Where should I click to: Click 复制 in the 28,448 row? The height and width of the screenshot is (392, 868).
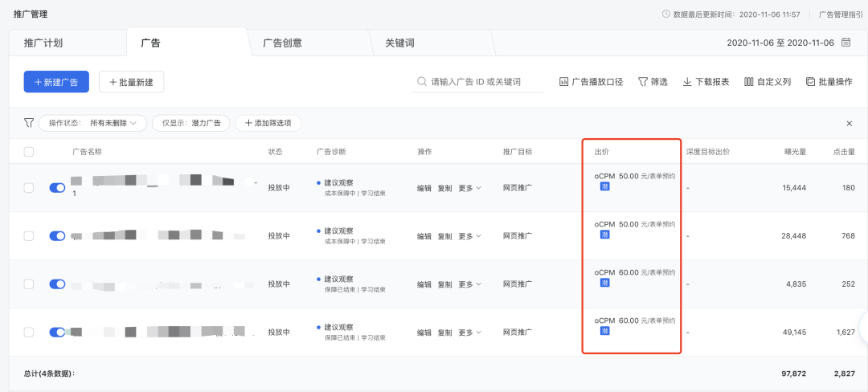(445, 236)
